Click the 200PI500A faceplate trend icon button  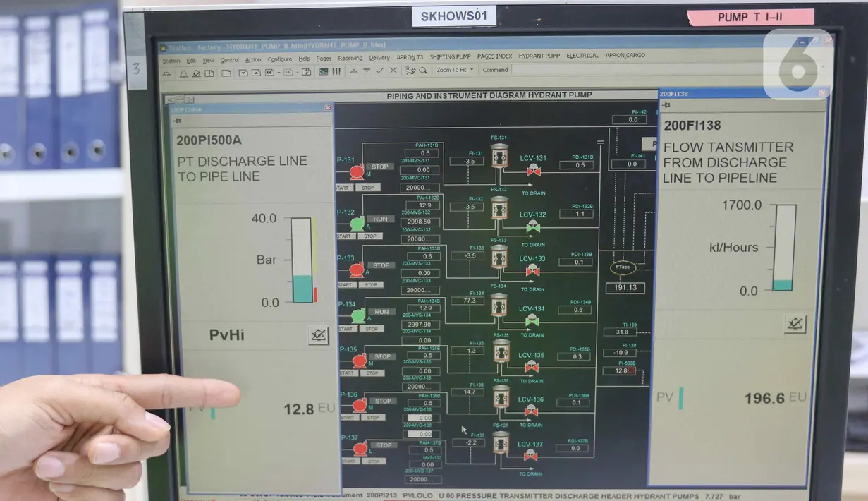(x=319, y=335)
